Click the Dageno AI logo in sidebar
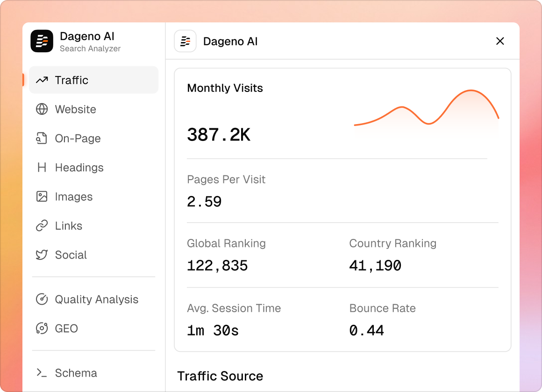 [x=42, y=41]
